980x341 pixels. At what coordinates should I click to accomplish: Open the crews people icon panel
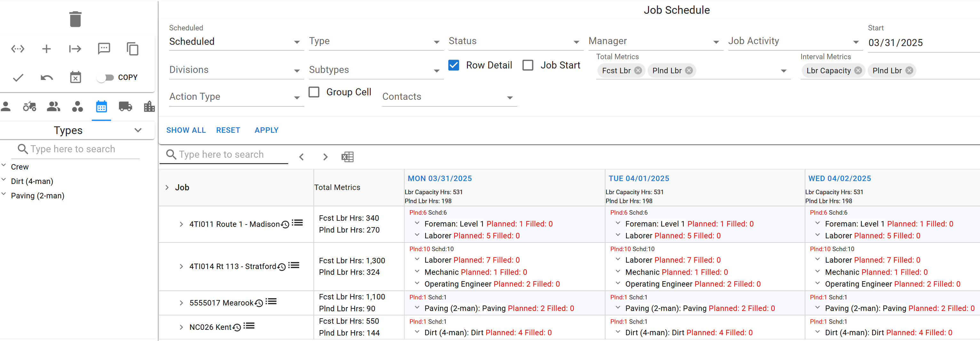(x=53, y=107)
